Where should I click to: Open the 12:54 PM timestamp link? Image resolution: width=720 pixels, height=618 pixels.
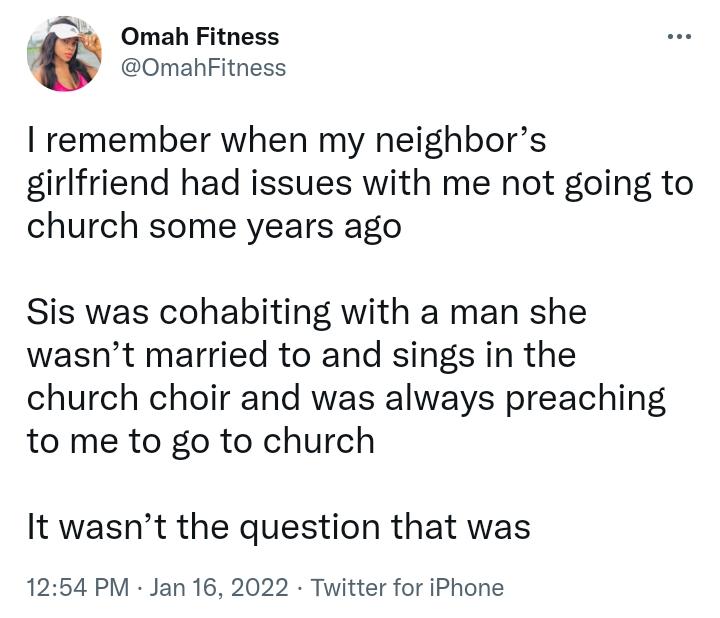tap(78, 587)
